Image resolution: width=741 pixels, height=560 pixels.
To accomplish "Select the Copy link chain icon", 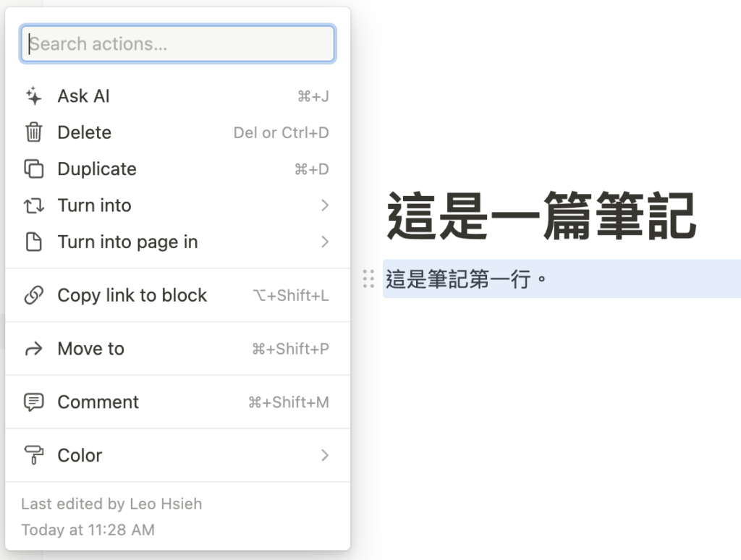I will coord(34,295).
